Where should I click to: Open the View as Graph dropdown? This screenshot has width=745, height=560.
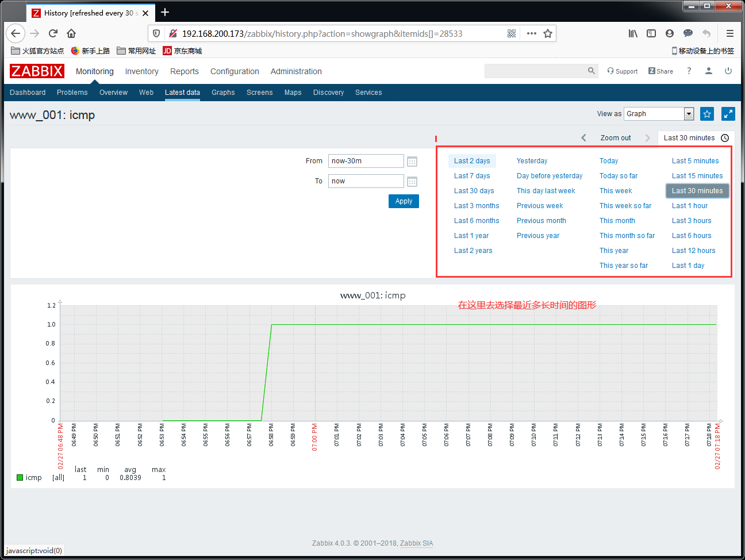pyautogui.click(x=659, y=114)
